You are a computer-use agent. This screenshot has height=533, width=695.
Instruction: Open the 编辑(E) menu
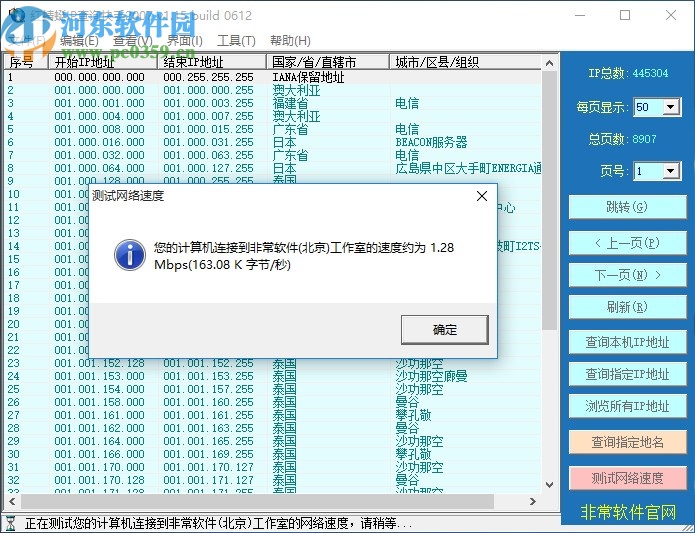pos(79,41)
